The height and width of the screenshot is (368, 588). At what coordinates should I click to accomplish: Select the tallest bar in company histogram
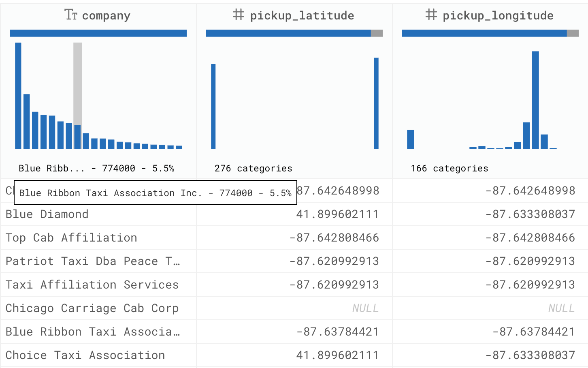coord(17,97)
